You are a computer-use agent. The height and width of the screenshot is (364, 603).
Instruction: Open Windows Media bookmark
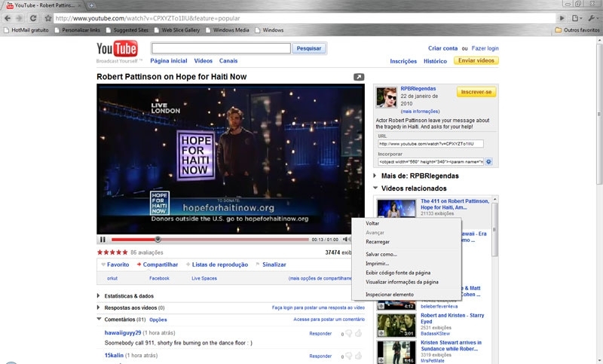(x=228, y=30)
